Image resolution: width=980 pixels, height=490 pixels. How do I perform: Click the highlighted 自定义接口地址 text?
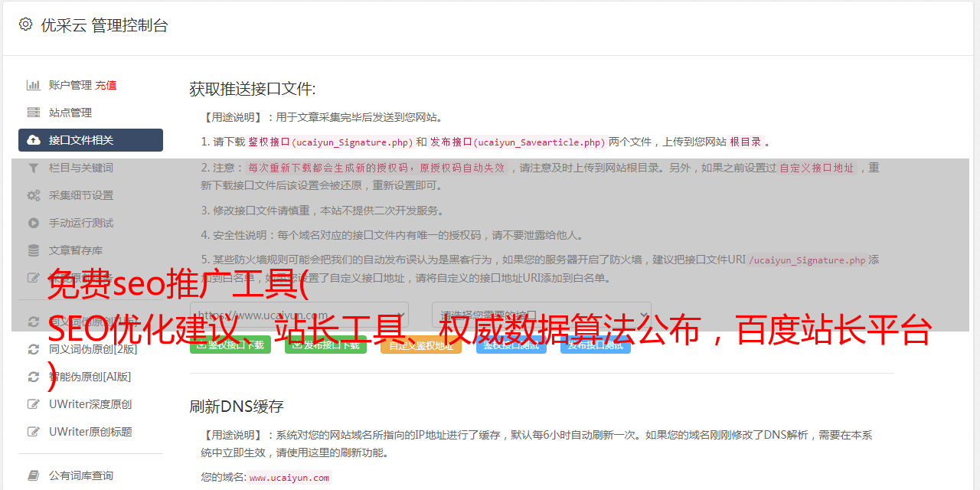point(816,168)
